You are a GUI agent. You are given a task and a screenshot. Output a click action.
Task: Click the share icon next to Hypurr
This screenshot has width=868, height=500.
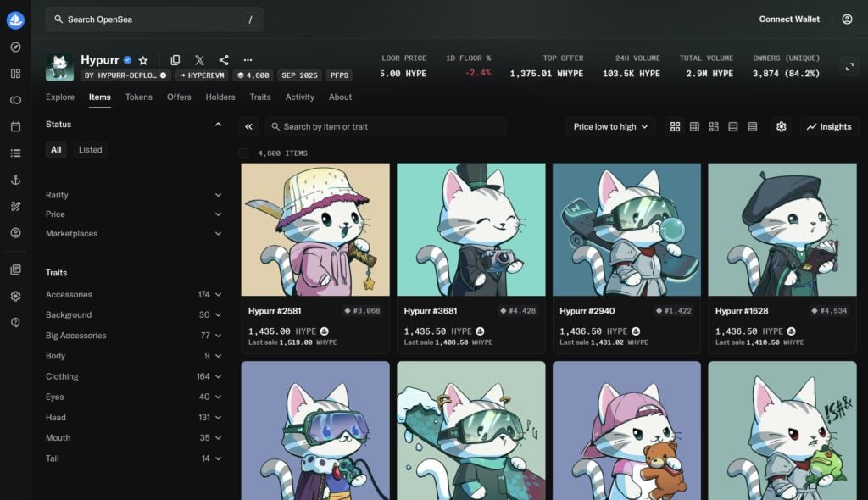coord(224,60)
